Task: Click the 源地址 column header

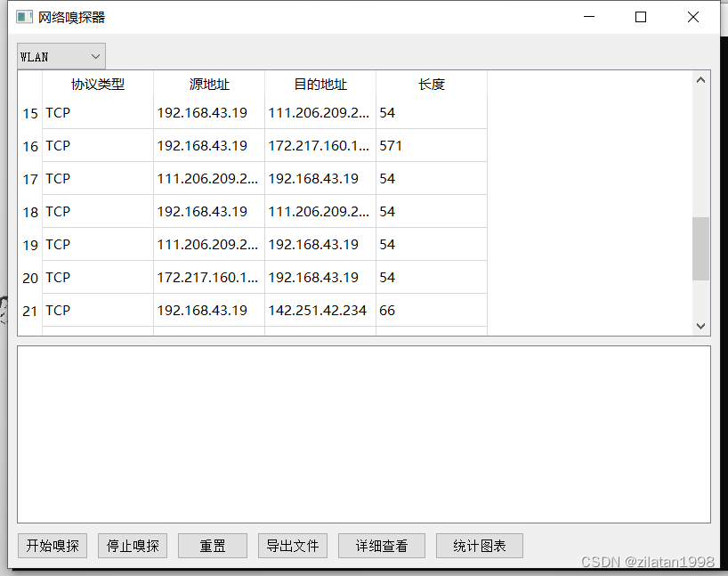Action: pyautogui.click(x=209, y=84)
